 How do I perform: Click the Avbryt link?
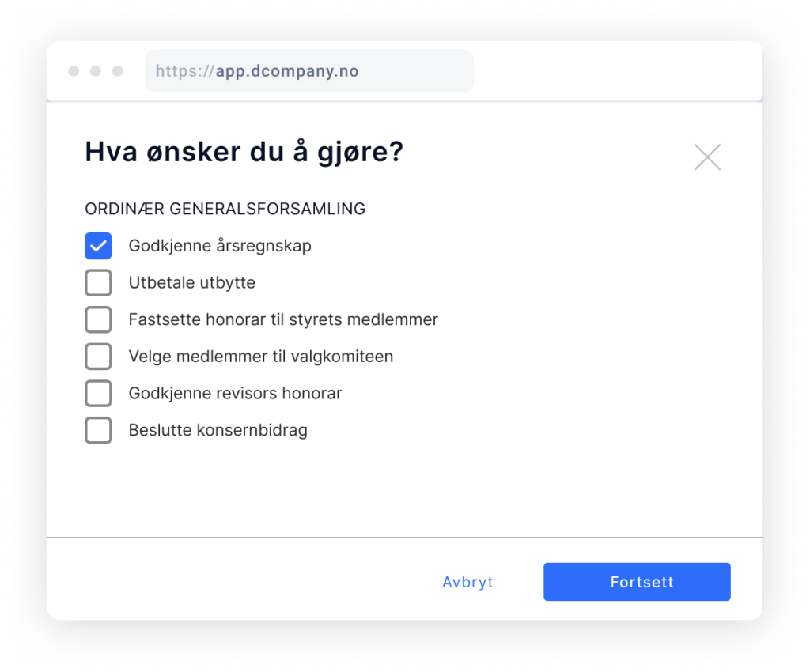pyautogui.click(x=467, y=582)
